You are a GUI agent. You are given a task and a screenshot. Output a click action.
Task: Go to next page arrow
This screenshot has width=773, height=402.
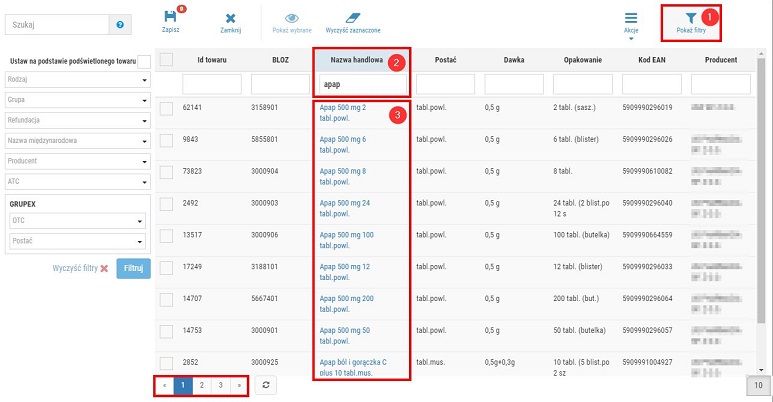(239, 385)
